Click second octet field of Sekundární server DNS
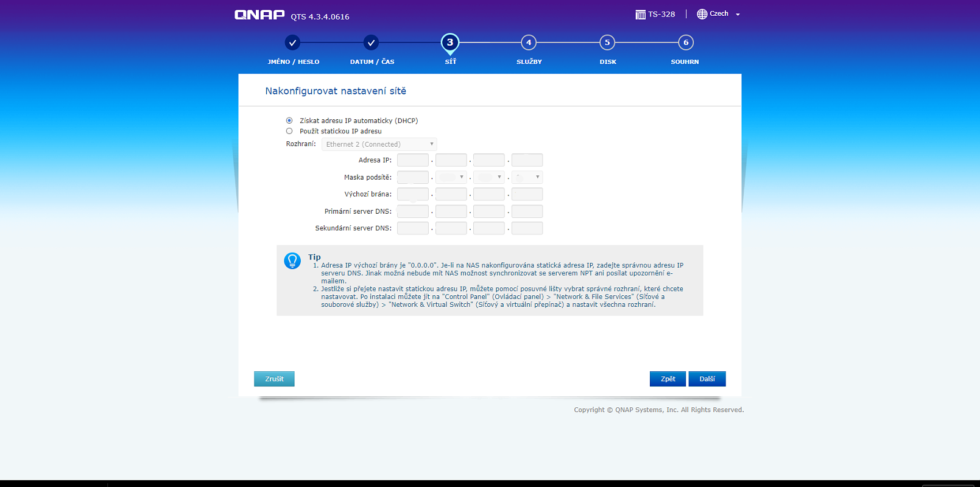Screen dimensions: 980x487 451,228
